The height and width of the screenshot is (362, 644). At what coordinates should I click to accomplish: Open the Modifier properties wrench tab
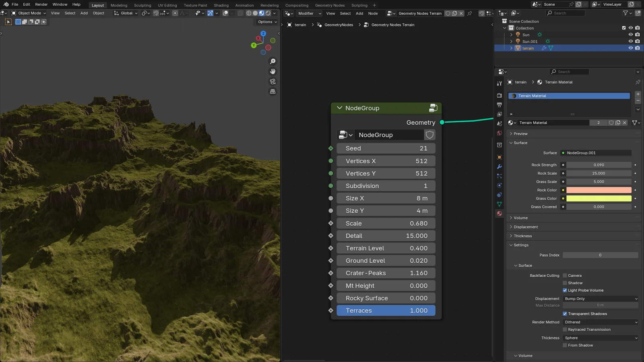pos(499,166)
